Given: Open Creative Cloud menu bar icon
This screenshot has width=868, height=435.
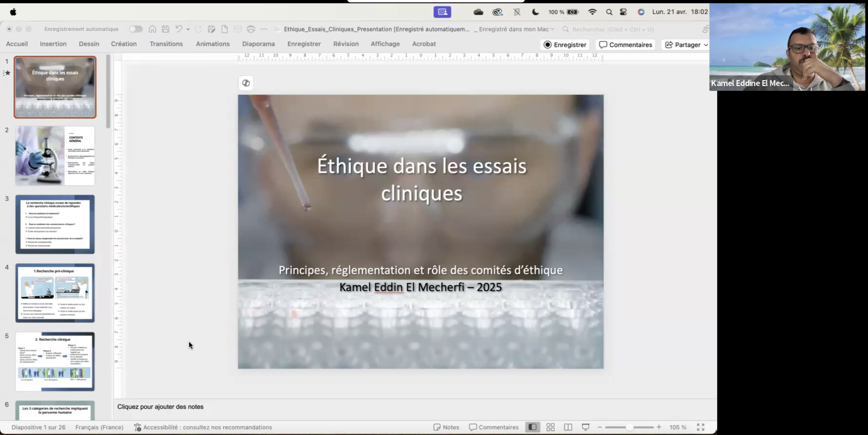Looking at the screenshot, I should pyautogui.click(x=497, y=12).
